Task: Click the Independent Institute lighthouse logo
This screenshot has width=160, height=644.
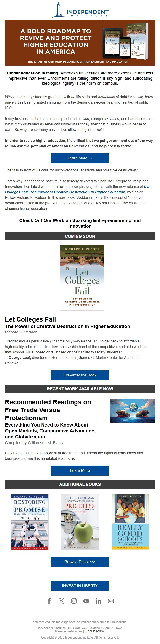Action: [x=80, y=10]
